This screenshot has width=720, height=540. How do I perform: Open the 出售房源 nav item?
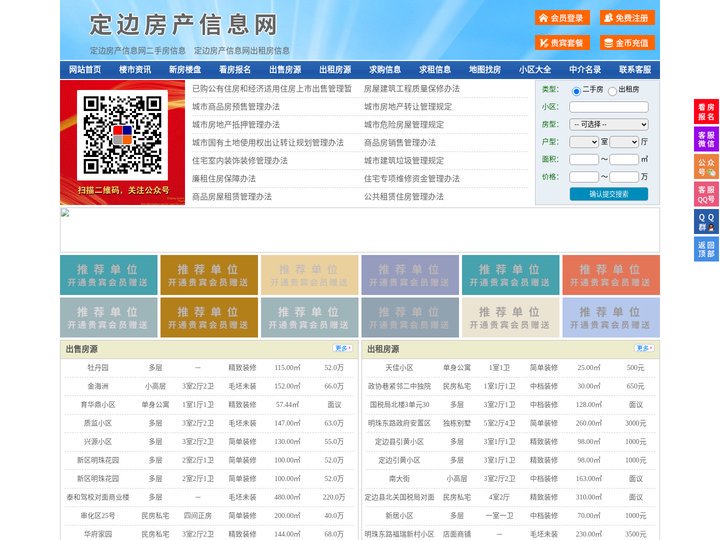click(285, 70)
